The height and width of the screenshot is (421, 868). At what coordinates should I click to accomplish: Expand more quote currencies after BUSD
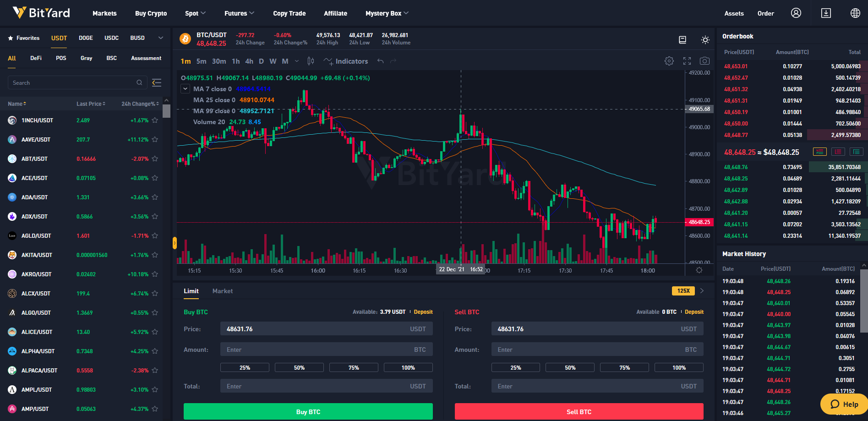click(x=161, y=38)
